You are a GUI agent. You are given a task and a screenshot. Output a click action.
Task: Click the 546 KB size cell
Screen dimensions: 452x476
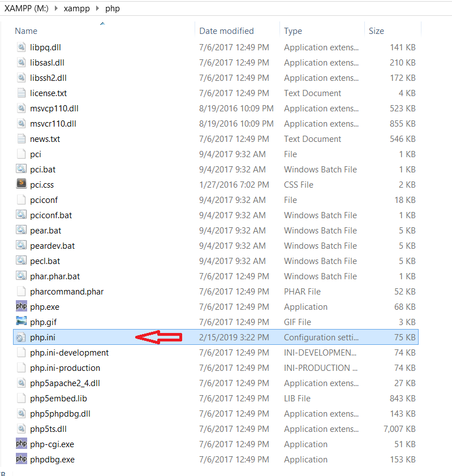[x=402, y=139]
